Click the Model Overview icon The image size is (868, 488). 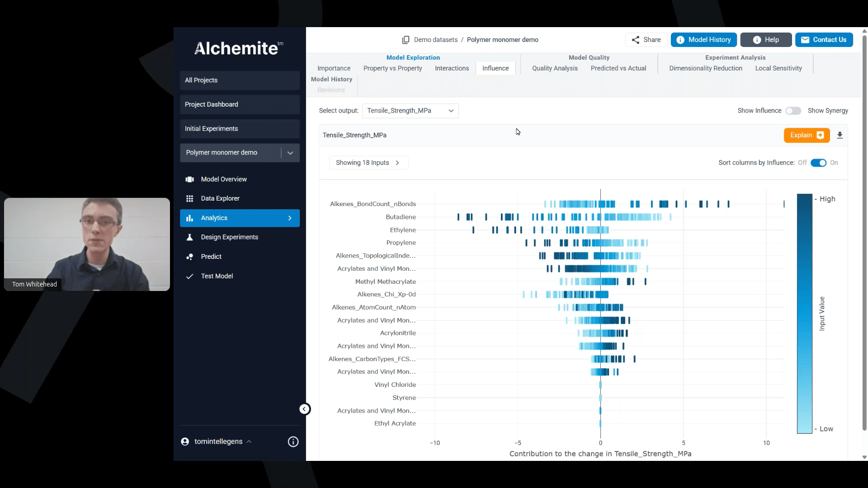click(x=189, y=179)
